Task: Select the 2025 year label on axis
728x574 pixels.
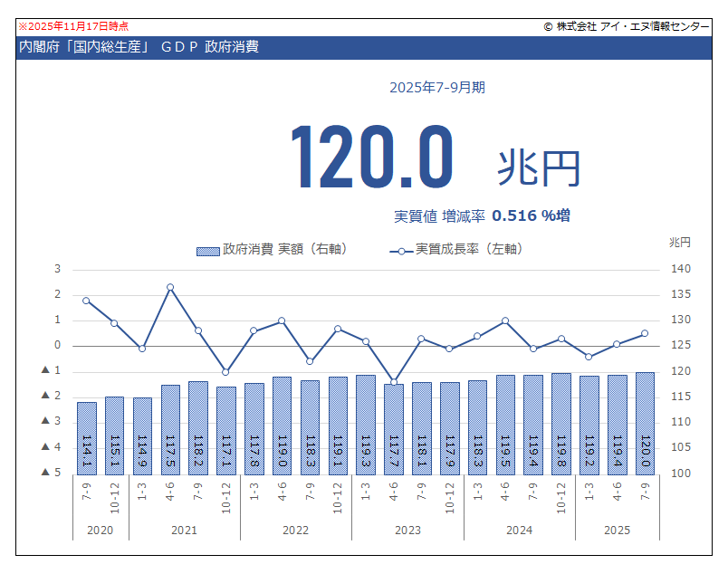Action: point(617,530)
